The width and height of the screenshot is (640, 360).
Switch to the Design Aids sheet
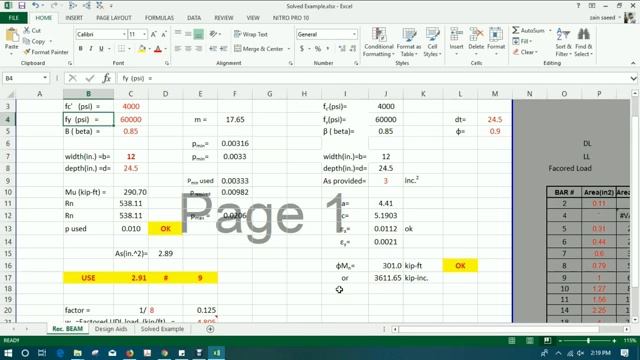click(x=111, y=329)
